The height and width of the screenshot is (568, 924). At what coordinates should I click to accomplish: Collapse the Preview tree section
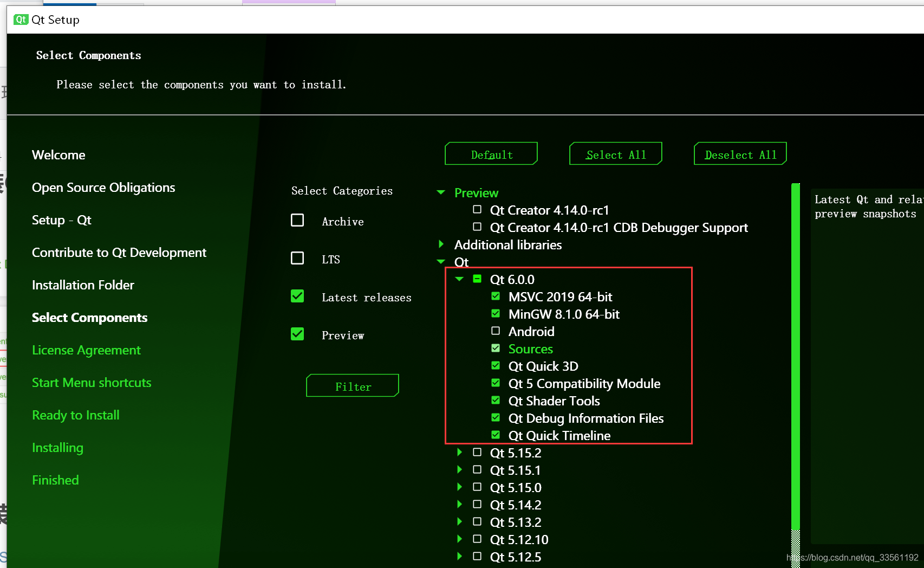[x=440, y=192]
